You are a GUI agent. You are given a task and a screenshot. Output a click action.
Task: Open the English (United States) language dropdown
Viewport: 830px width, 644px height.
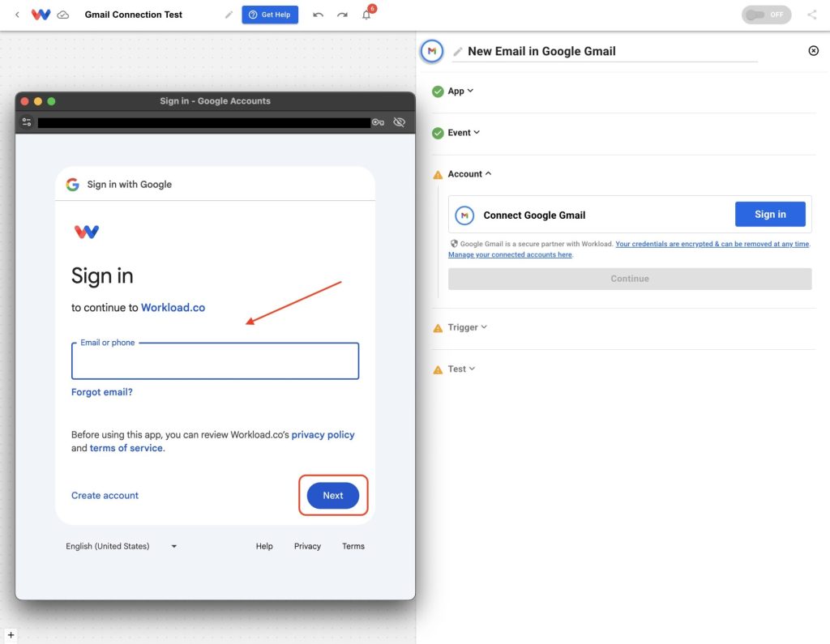[122, 546]
